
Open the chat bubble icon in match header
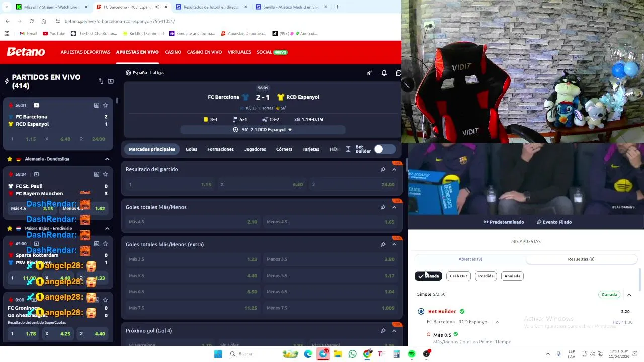coord(398,73)
